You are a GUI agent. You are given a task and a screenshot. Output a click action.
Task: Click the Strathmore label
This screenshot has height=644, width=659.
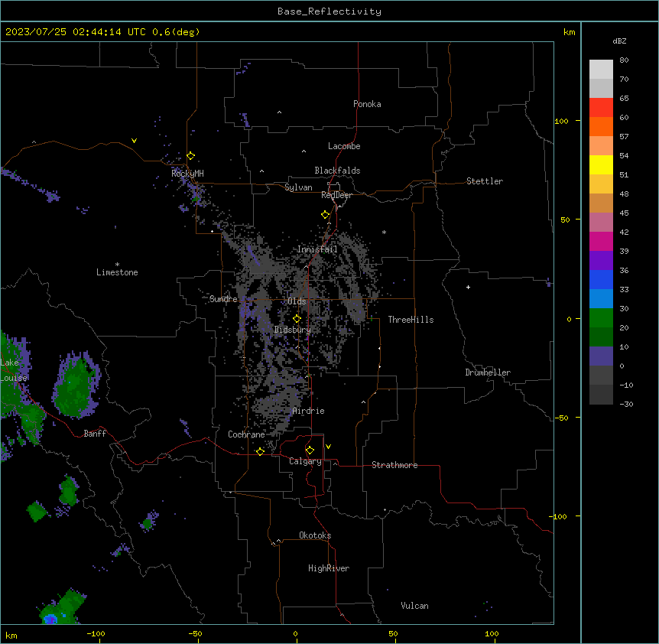[x=394, y=465]
